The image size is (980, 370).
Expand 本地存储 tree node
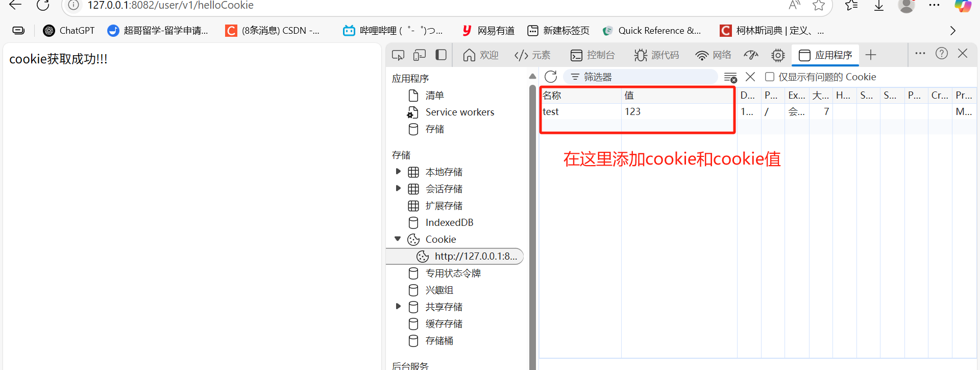[x=398, y=172]
